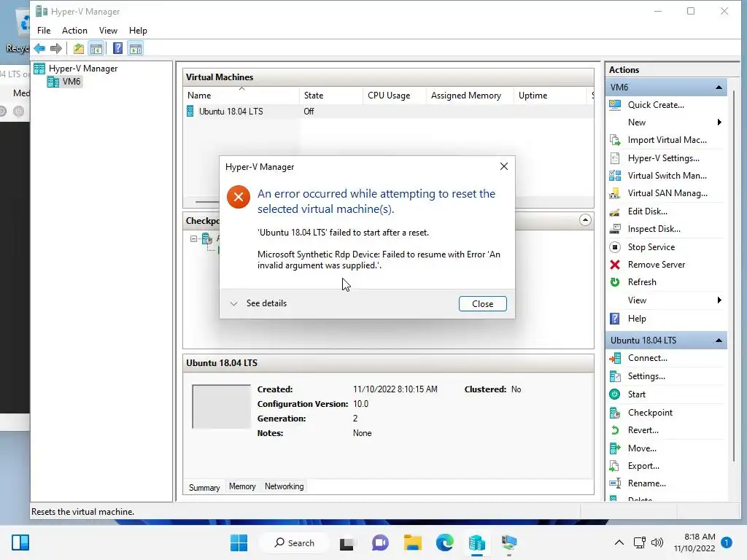Viewport: 747px width, 560px height.
Task: Collapse the Checkpoints panel with round arrow
Action: pos(585,220)
